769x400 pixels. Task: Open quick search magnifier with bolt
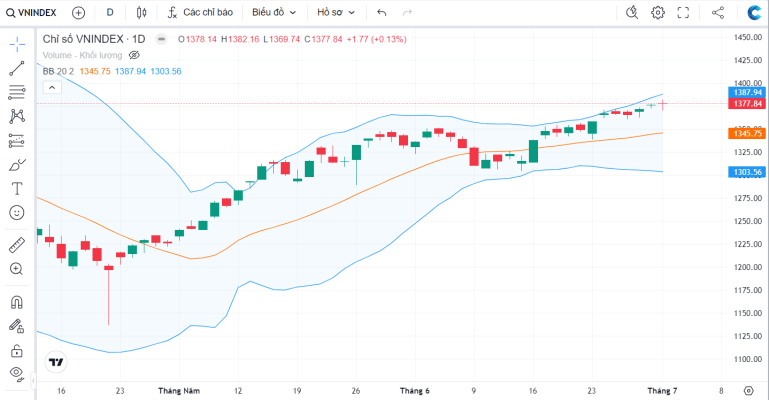click(632, 13)
